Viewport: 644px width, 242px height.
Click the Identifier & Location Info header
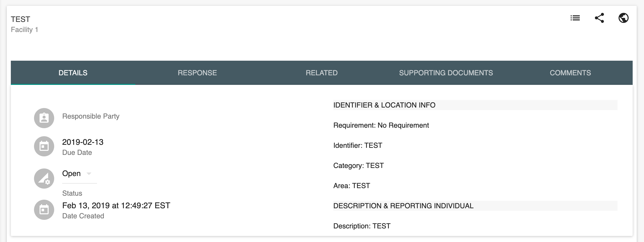tap(384, 105)
